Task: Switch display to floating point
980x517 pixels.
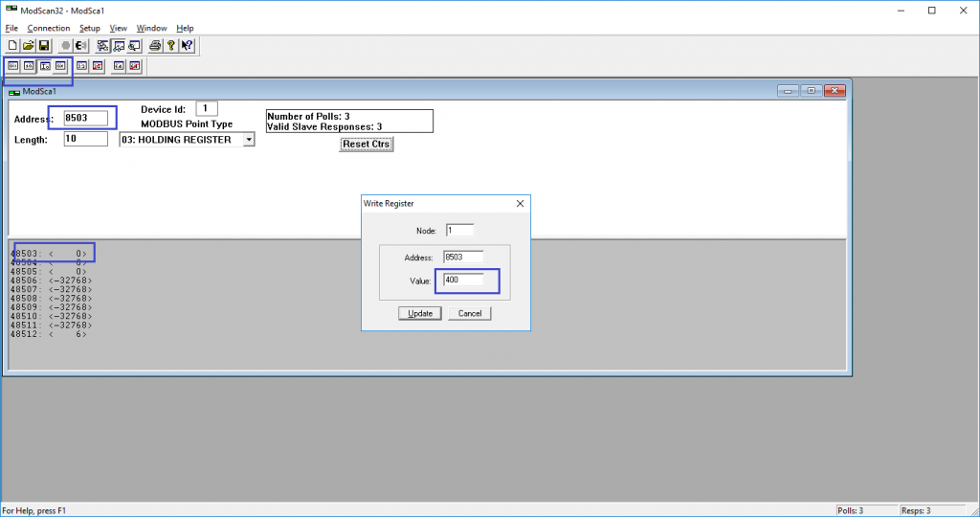Action: coord(81,66)
